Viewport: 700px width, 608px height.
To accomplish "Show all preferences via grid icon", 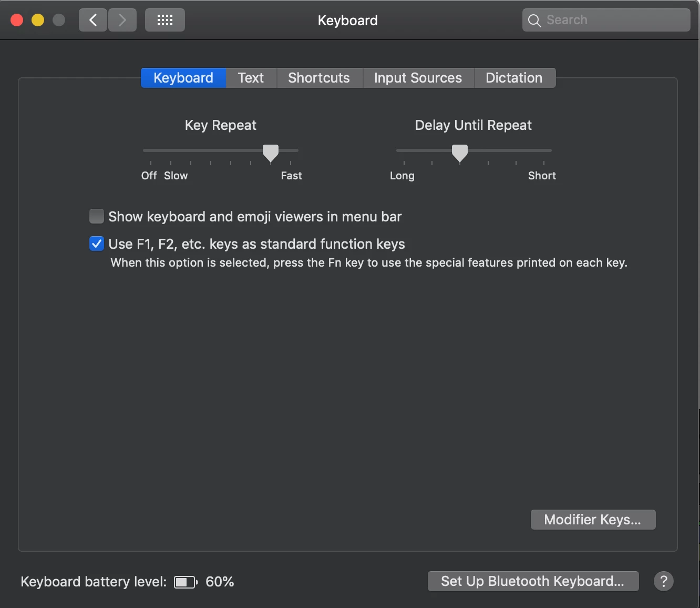I will [165, 20].
